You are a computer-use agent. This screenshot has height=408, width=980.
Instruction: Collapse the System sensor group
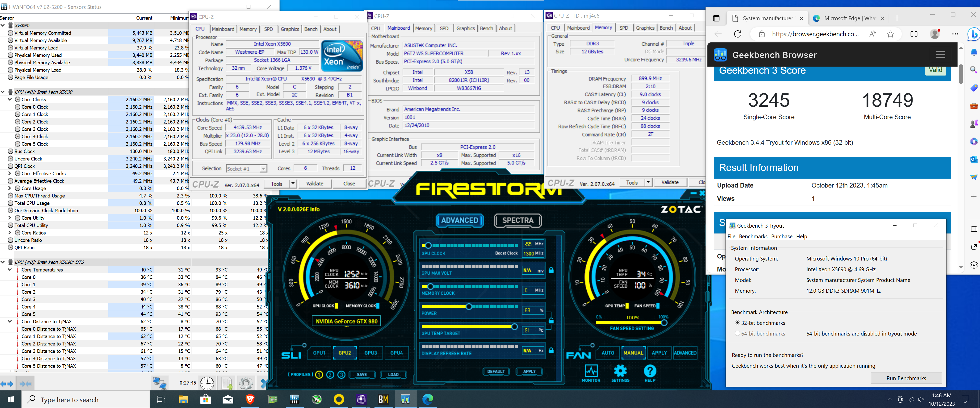pyautogui.click(x=3, y=25)
